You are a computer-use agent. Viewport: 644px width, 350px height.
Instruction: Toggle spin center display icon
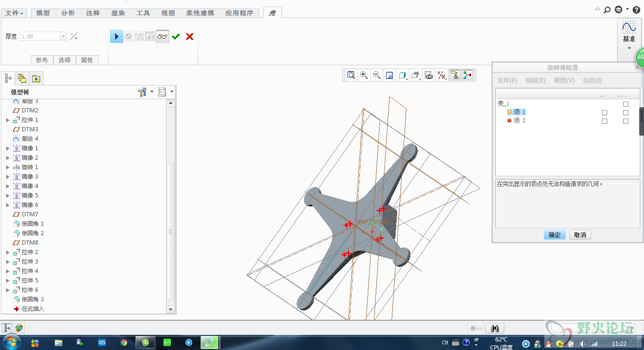pos(467,75)
